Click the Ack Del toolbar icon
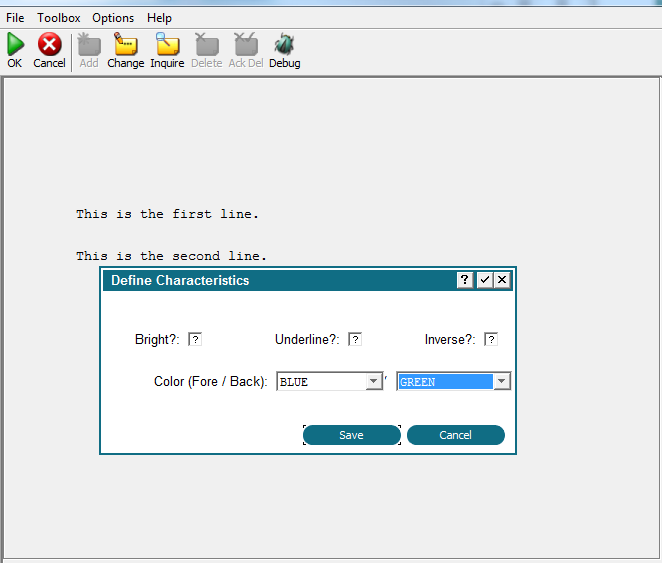The width and height of the screenshot is (662, 563). (x=246, y=44)
